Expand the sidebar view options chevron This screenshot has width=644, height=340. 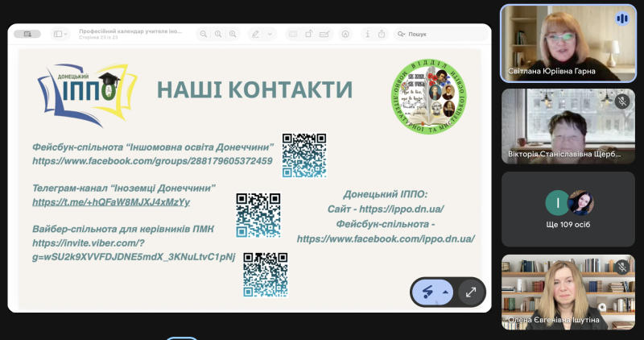(68, 34)
